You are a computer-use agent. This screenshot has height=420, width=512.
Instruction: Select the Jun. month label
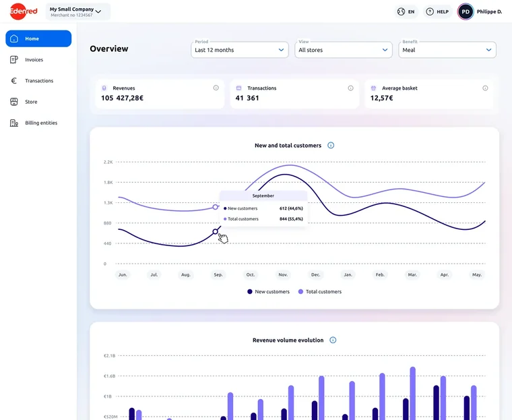(123, 275)
